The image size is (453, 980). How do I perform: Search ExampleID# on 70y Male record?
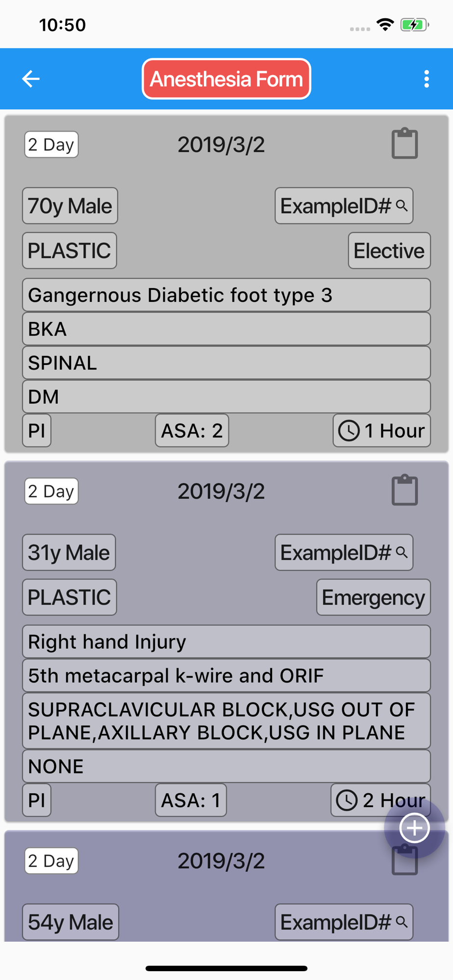(344, 206)
